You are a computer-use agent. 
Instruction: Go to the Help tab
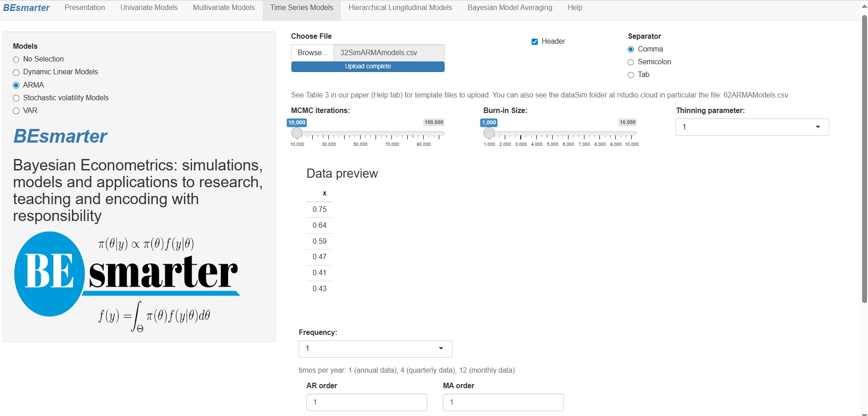574,8
